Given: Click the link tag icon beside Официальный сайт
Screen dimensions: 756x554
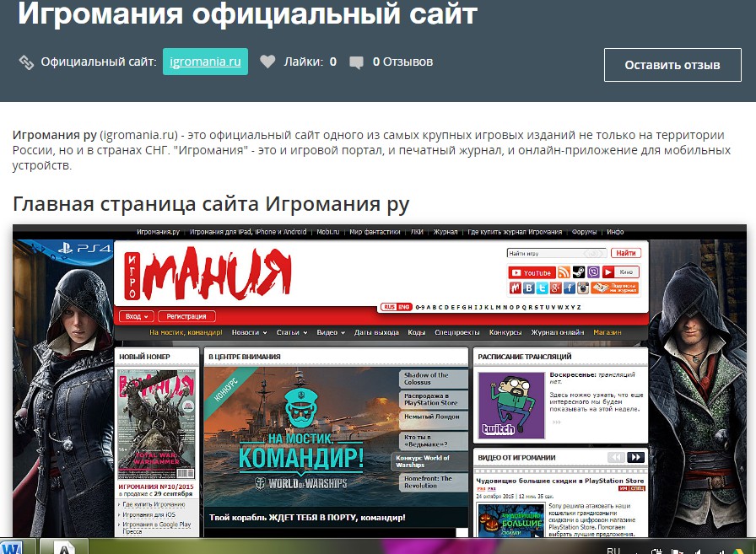Looking at the screenshot, I should [x=26, y=62].
